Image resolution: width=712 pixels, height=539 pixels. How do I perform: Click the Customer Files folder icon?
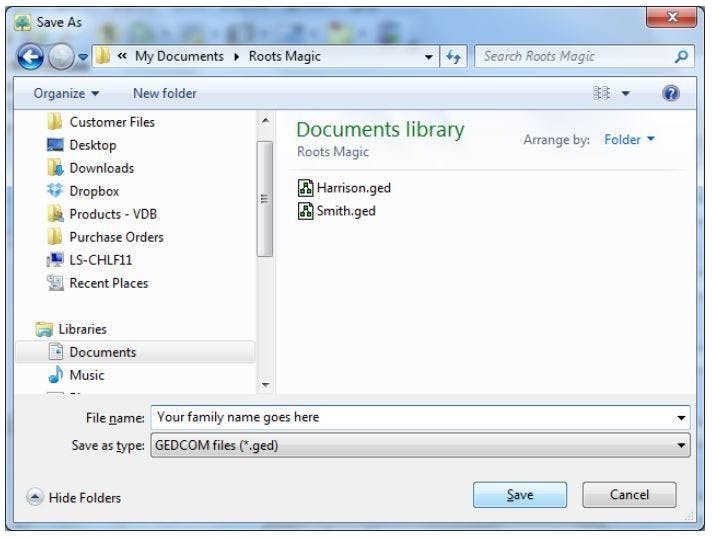[x=55, y=122]
